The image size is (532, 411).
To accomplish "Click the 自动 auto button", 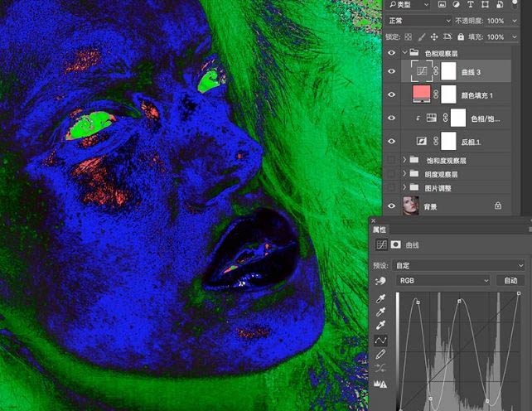I will 511,281.
